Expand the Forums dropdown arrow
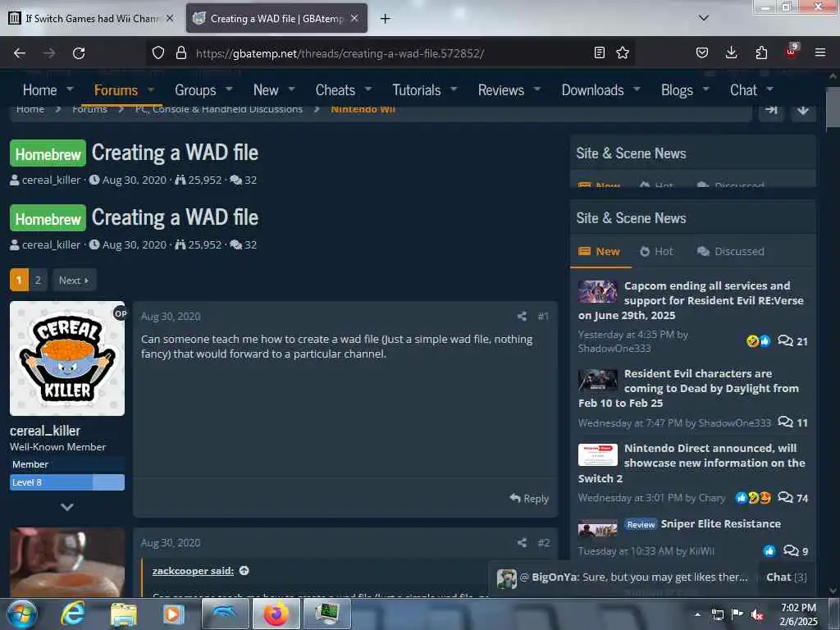This screenshot has width=840, height=630. [x=151, y=89]
